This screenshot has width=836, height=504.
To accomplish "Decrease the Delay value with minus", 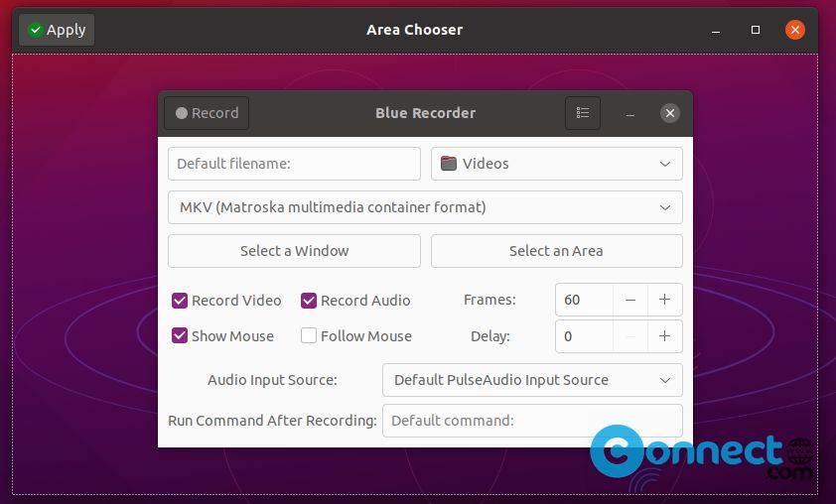I will 630,336.
